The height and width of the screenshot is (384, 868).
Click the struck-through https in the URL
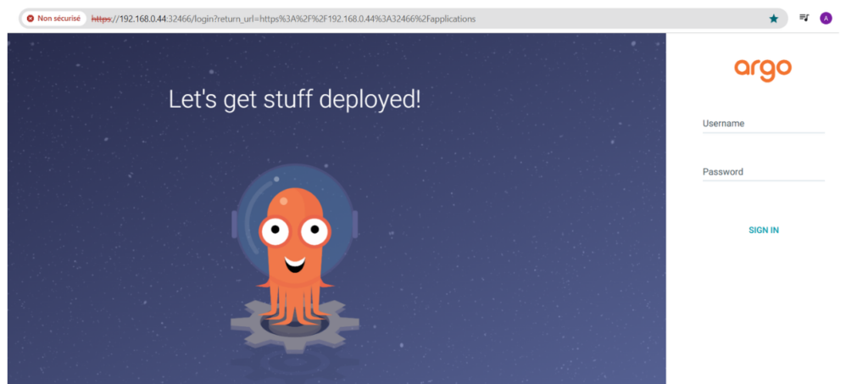[103, 18]
